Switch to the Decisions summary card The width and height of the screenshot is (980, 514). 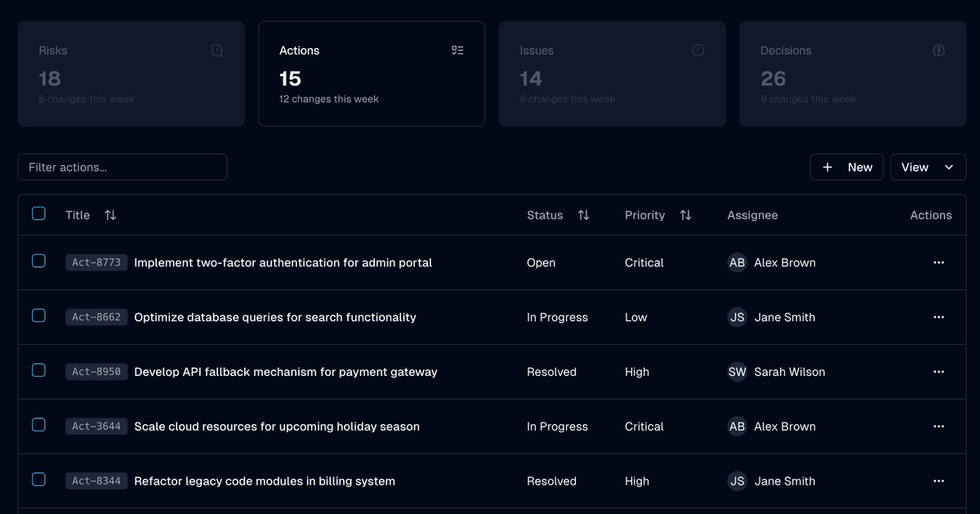(x=853, y=74)
